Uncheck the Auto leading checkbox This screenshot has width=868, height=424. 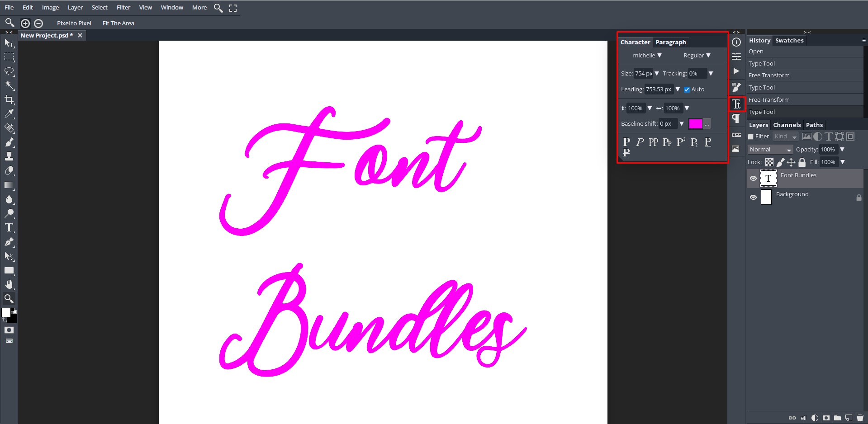[687, 90]
